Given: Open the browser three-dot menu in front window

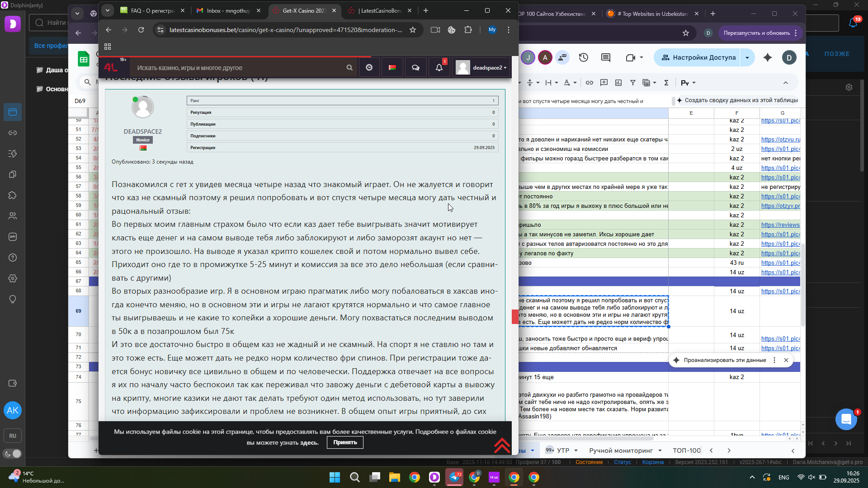Looking at the screenshot, I should [x=509, y=30].
